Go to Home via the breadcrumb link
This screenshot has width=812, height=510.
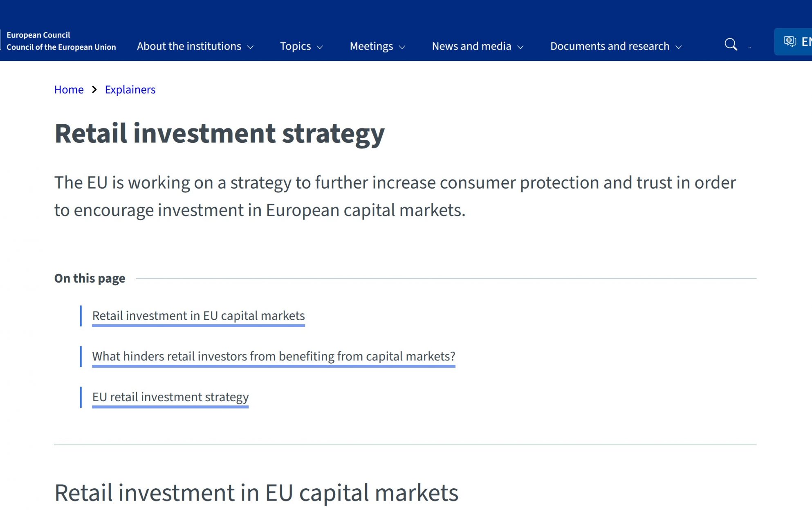tap(69, 89)
